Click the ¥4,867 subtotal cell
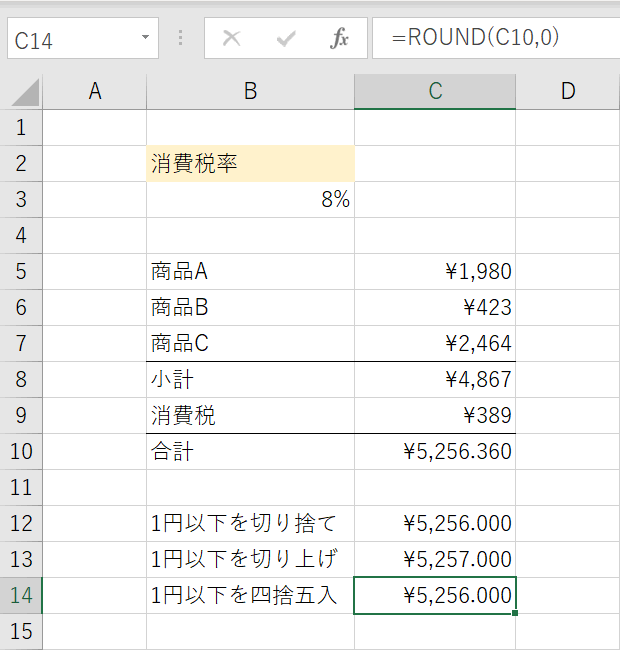Image resolution: width=620 pixels, height=650 pixels. point(435,380)
